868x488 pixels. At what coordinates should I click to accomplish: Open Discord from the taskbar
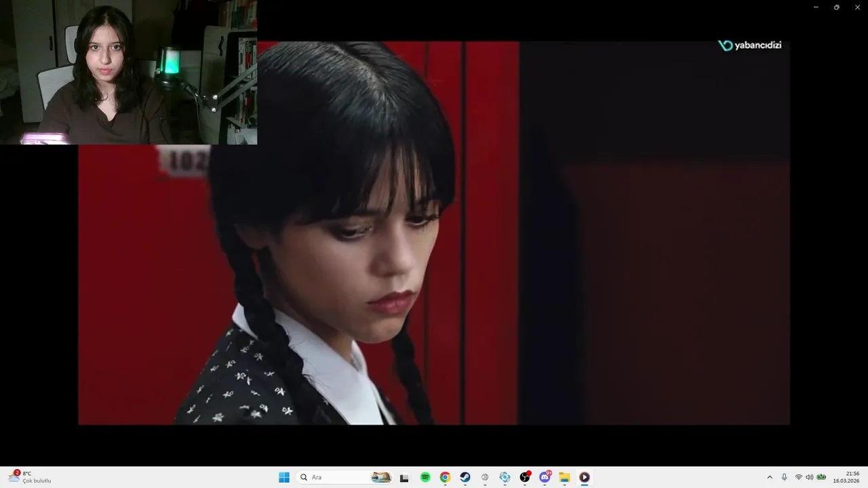545,477
